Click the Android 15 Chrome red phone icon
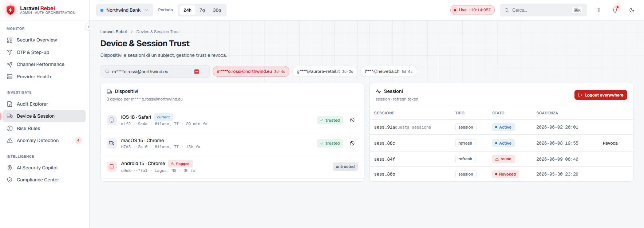 (x=112, y=167)
